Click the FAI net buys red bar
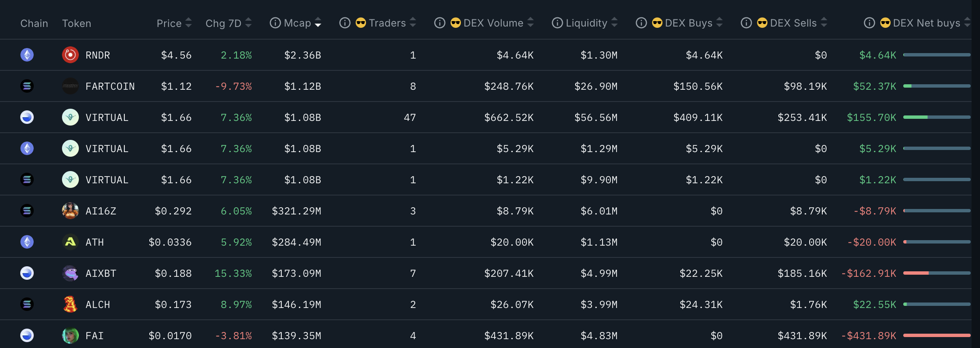This screenshot has height=348, width=980. click(937, 335)
